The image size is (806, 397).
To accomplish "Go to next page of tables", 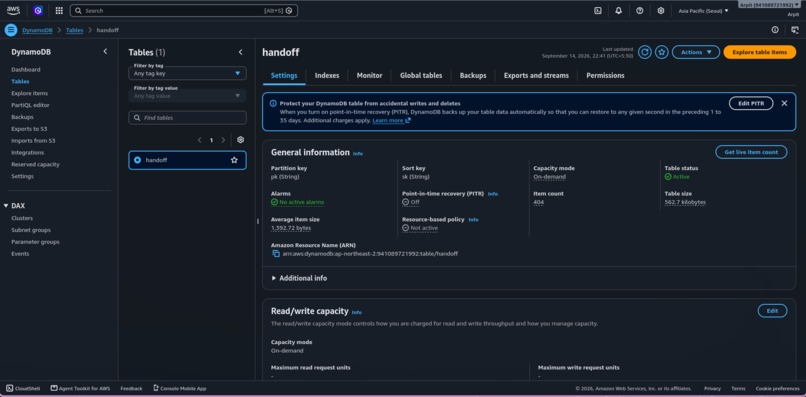I will [223, 140].
